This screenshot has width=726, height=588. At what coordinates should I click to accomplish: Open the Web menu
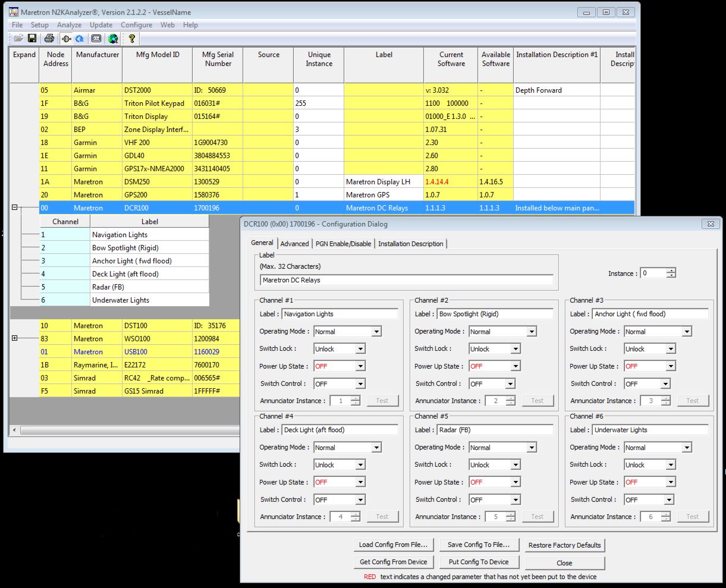168,25
